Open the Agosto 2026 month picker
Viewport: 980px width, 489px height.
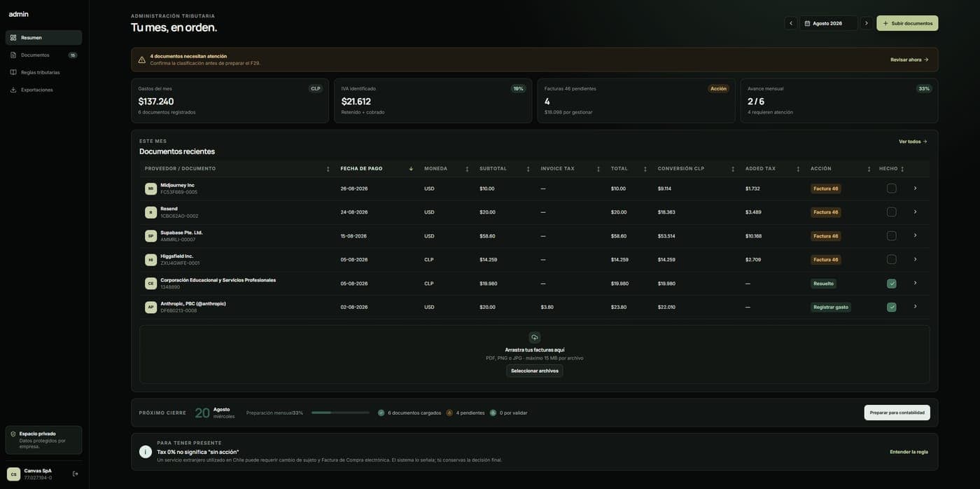(x=829, y=23)
